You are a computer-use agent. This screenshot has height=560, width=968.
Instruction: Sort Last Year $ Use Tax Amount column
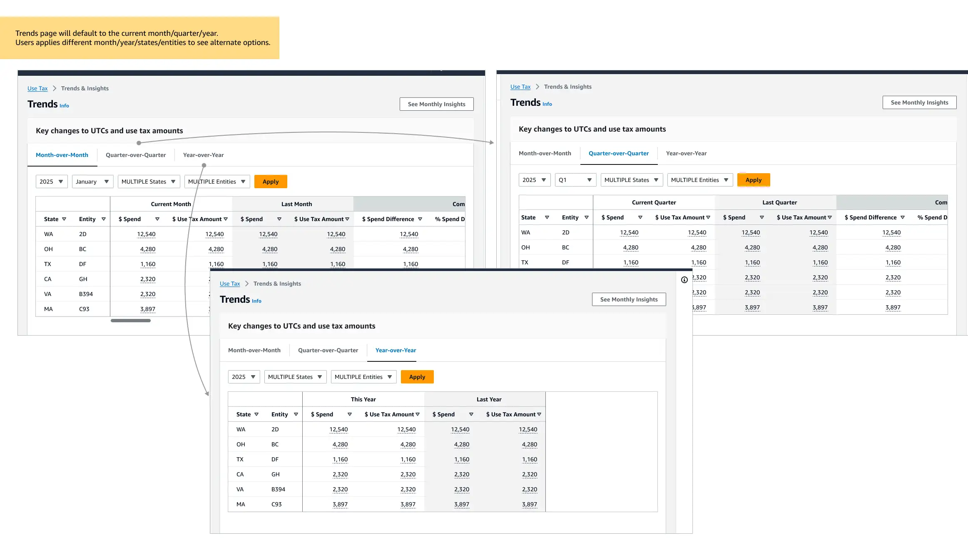539,414
